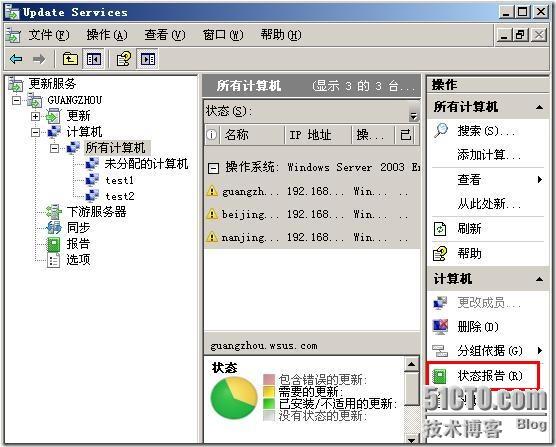This screenshot has height=447, width=556.
Task: Click the MMC document icon left of 文件
Action: [13, 35]
